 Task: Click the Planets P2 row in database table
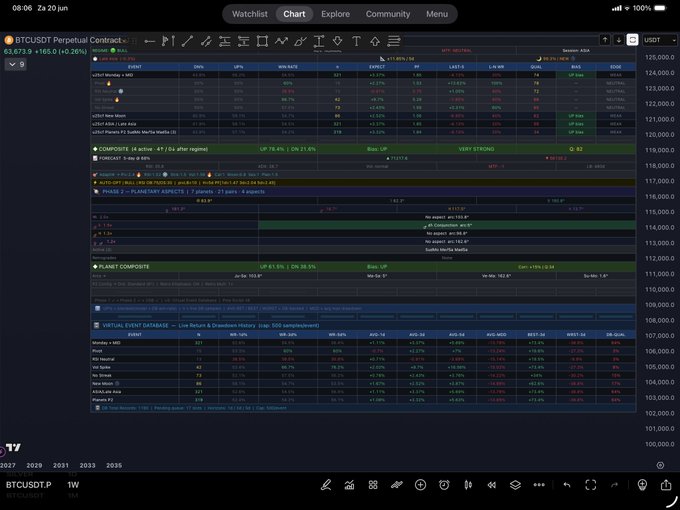click(x=363, y=400)
